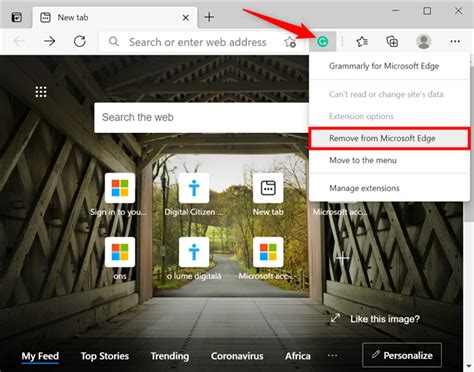Open the tab actions icon left of tab
The height and width of the screenshot is (372, 474).
17,17
